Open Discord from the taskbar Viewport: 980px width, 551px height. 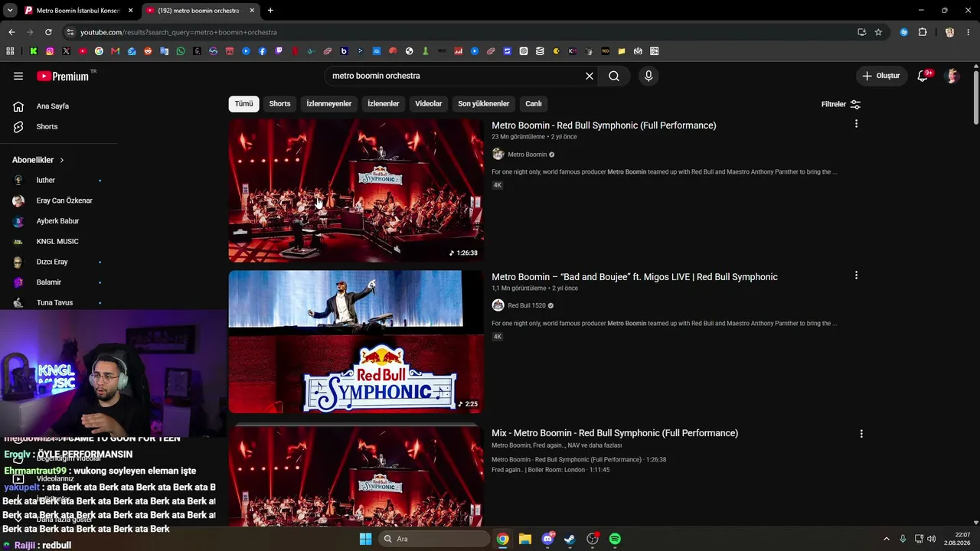pyautogui.click(x=548, y=539)
